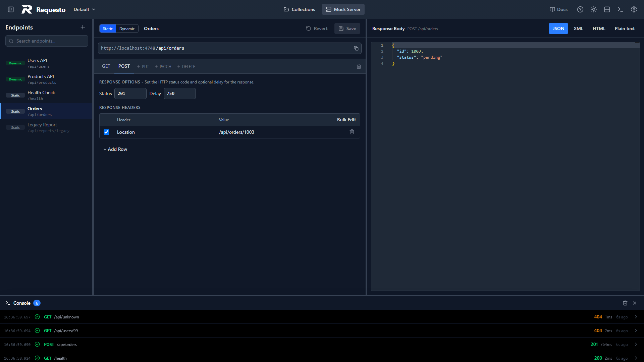Click the Requesto logo
The height and width of the screenshot is (362, 644).
(43, 9)
